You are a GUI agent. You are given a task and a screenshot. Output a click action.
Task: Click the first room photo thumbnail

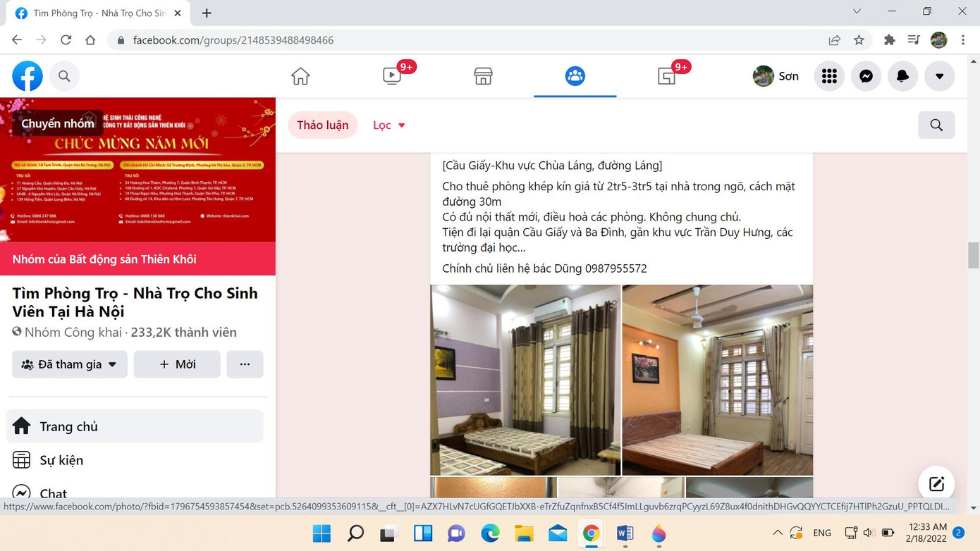pyautogui.click(x=525, y=380)
